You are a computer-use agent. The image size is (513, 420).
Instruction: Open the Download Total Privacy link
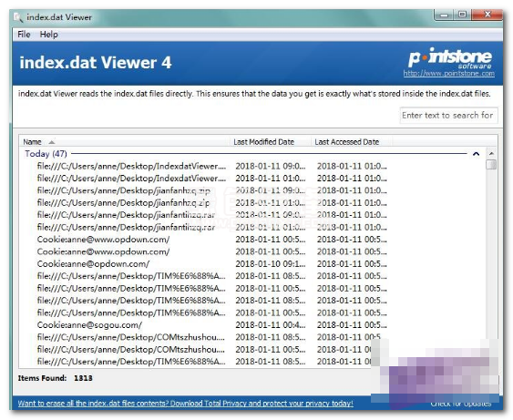click(186, 404)
